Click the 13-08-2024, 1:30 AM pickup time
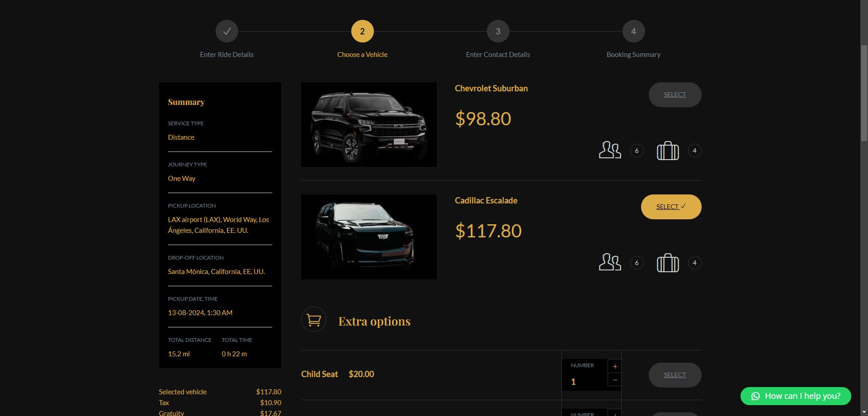The height and width of the screenshot is (416, 868). (200, 313)
